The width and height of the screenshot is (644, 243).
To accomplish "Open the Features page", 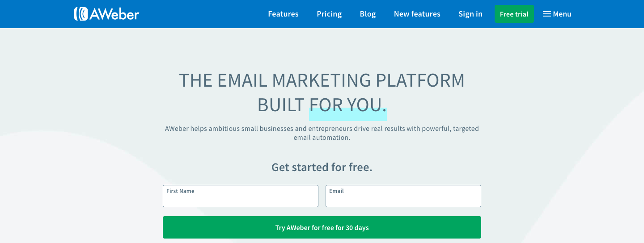I will point(283,14).
